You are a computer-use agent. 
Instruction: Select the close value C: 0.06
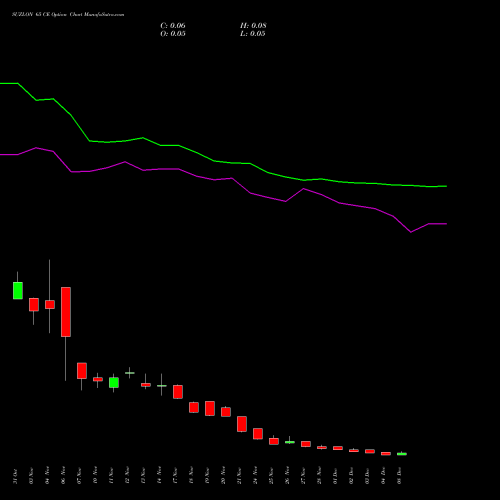[173, 26]
